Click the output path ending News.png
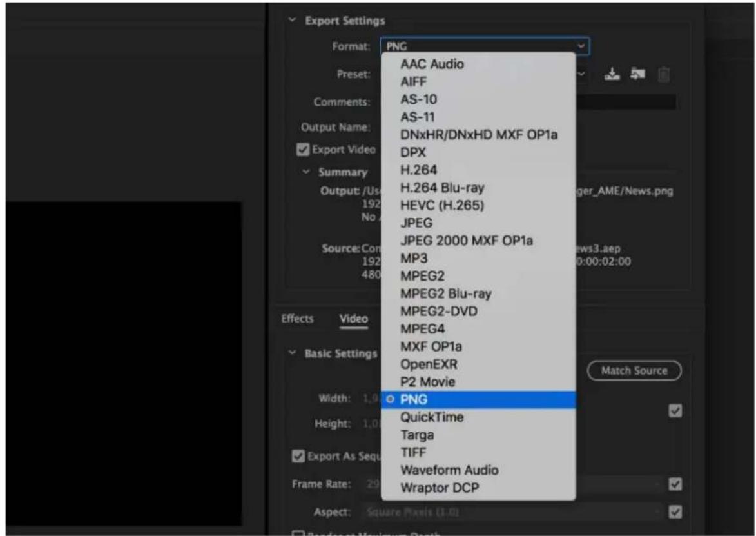The width and height of the screenshot is (756, 536). [625, 191]
